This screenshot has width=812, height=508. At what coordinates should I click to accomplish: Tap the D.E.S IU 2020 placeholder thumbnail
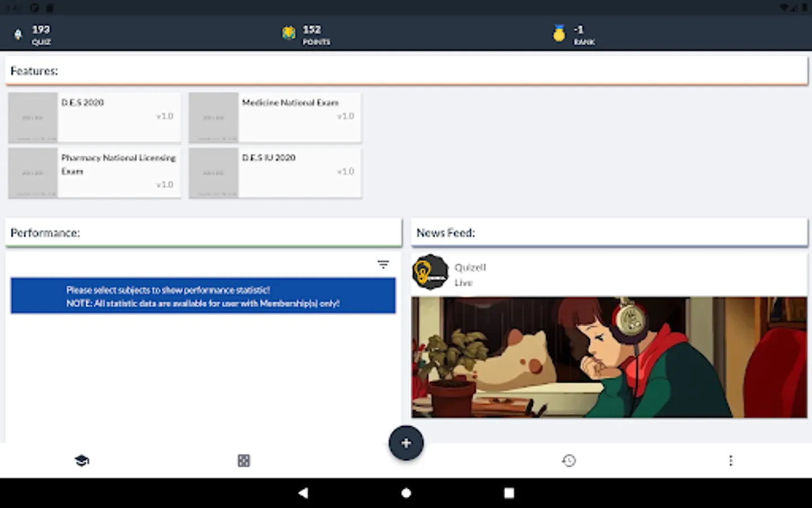(x=214, y=173)
